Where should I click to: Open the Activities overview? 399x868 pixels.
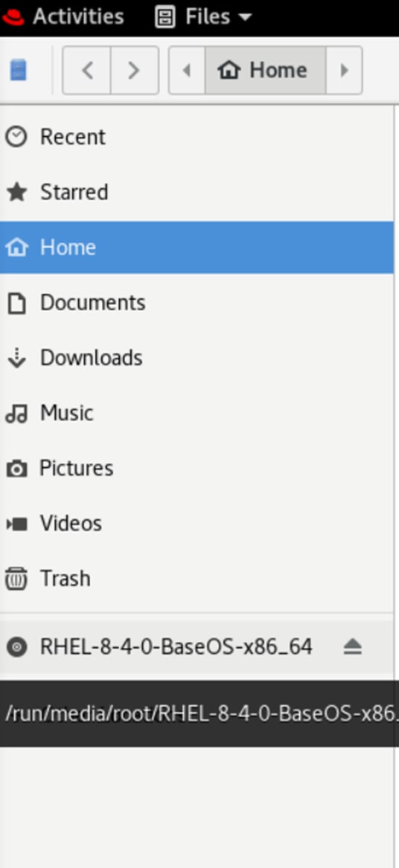[78, 16]
